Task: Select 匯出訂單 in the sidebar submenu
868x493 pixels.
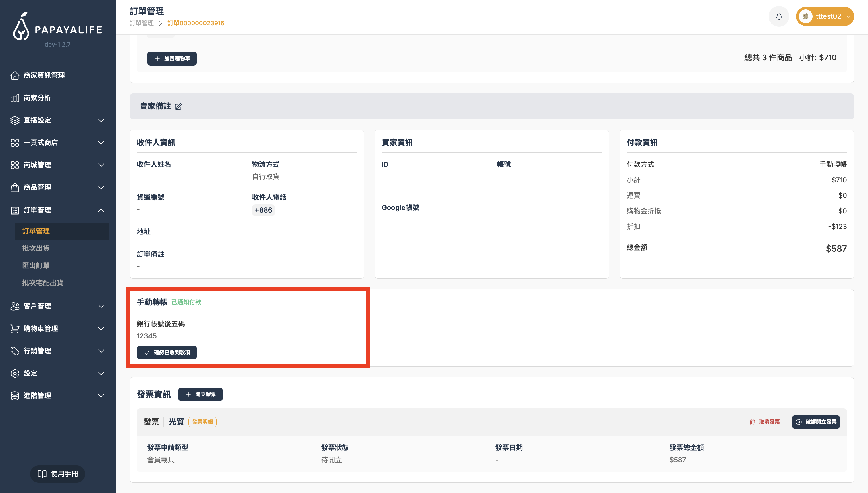Action: (36, 265)
